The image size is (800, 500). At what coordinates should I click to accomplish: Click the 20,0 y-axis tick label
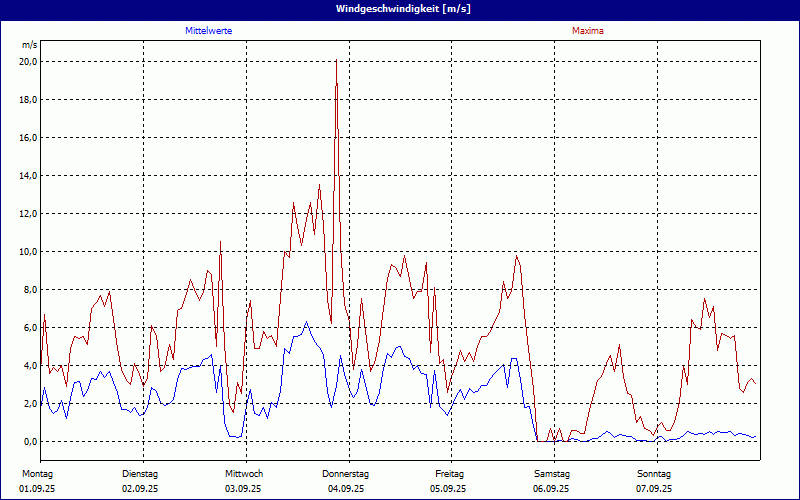point(28,62)
